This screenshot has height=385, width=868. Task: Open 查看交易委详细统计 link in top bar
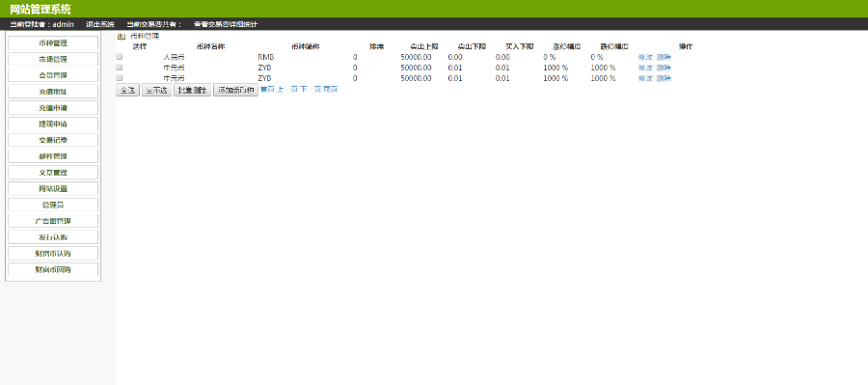click(226, 24)
